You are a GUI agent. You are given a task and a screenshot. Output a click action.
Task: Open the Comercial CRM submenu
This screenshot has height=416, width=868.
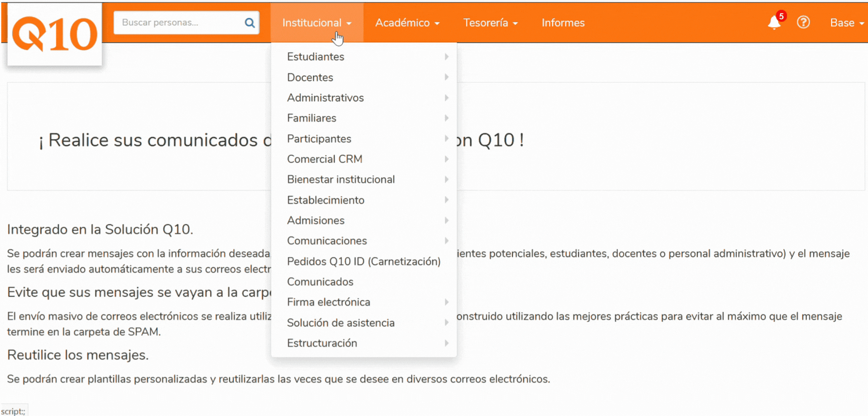point(364,159)
